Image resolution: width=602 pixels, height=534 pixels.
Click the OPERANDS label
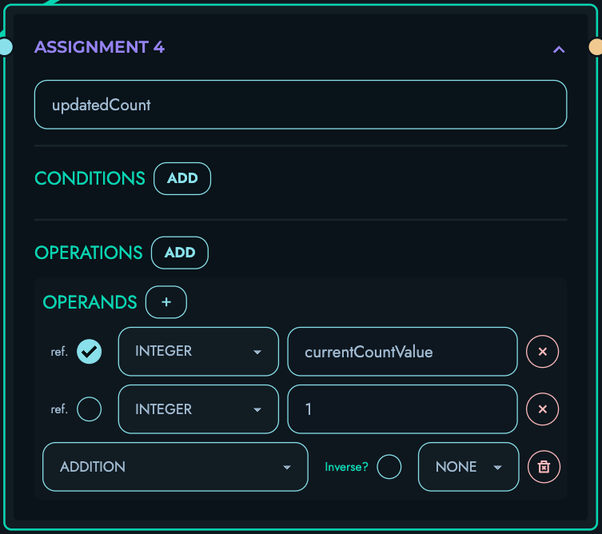tap(90, 302)
